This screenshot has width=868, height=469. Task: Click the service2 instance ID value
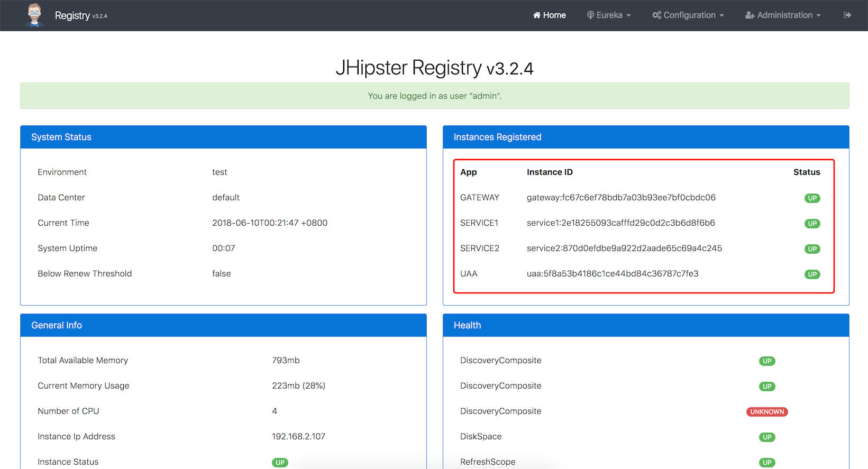point(624,248)
